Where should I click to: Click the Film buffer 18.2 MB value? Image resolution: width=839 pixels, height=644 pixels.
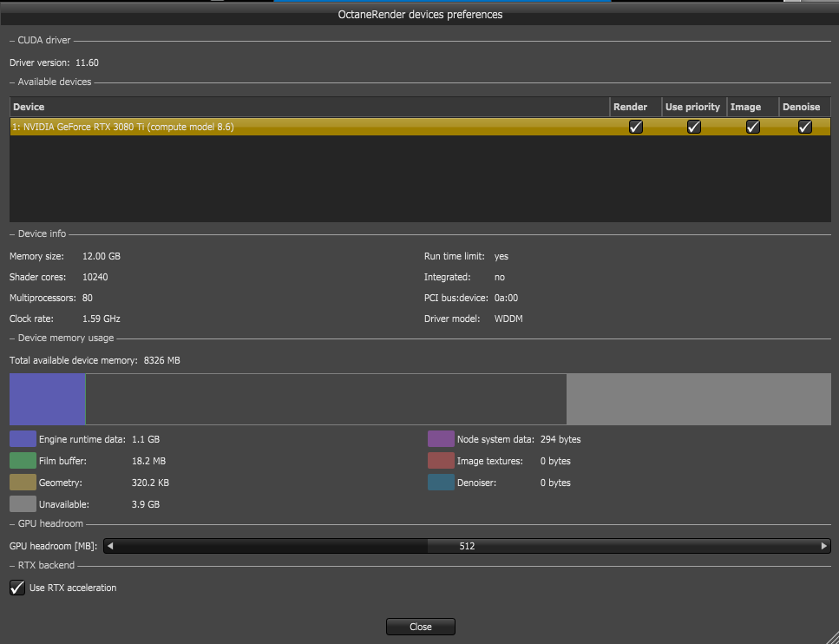tap(148, 461)
